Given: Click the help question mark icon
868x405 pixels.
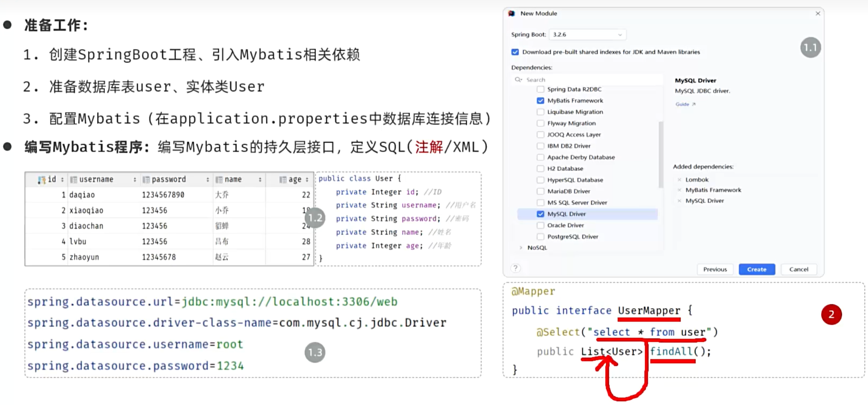Looking at the screenshot, I should coord(515,268).
